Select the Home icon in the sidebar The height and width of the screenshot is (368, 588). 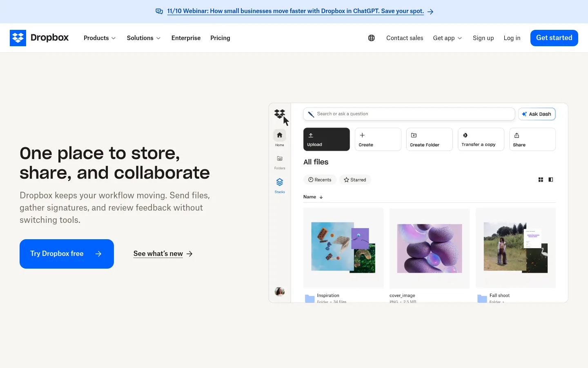tap(280, 135)
